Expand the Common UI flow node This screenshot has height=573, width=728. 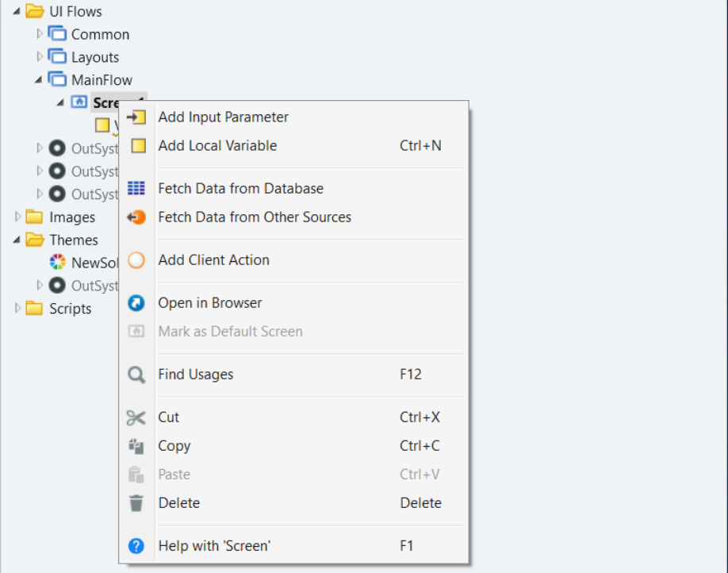point(40,33)
